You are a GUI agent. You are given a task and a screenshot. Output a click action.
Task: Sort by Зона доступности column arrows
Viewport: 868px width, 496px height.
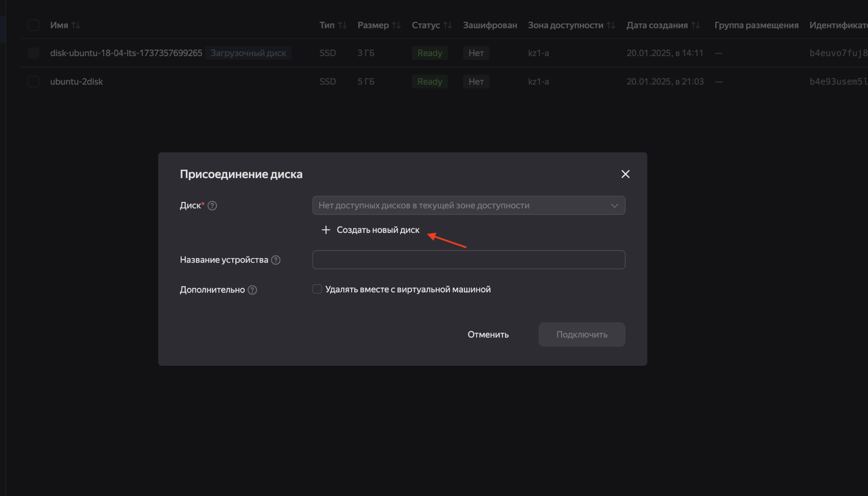click(x=611, y=25)
